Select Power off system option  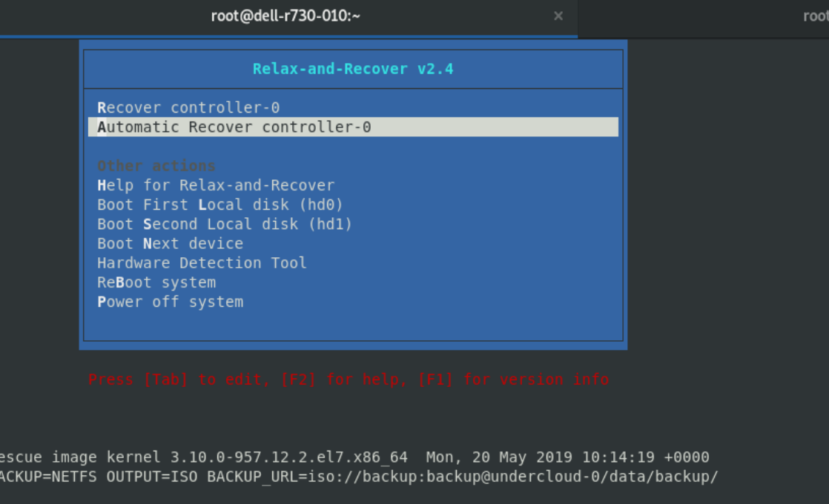click(171, 302)
